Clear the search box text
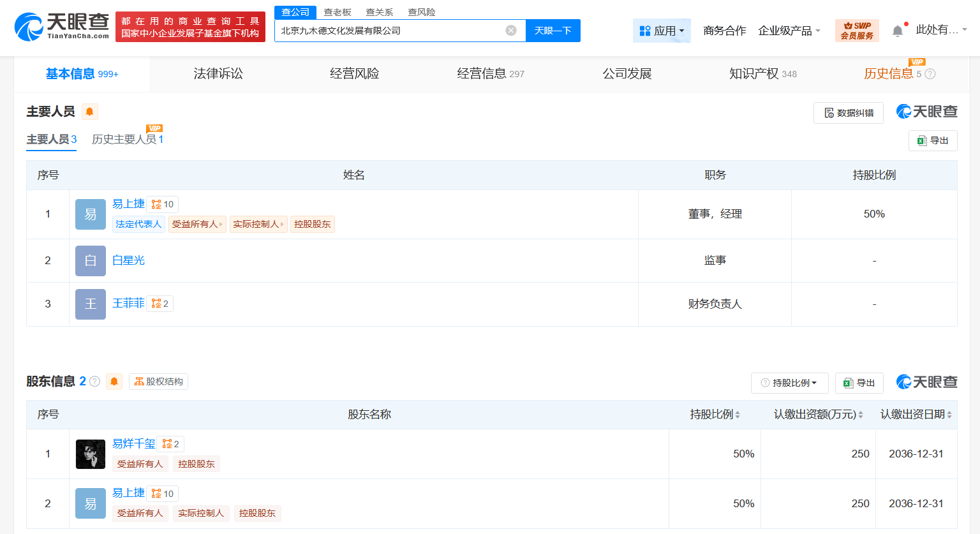This screenshot has height=534, width=980. point(511,31)
